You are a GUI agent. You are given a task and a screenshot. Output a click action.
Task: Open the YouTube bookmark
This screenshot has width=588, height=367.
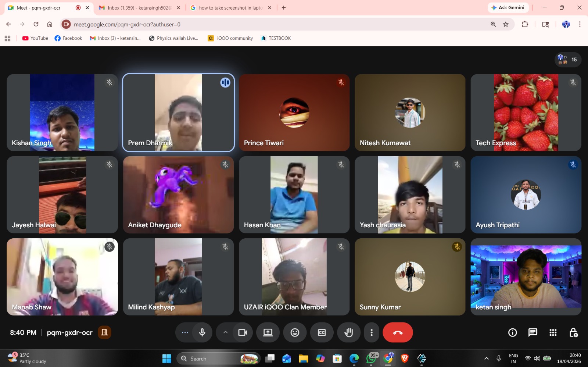(35, 38)
